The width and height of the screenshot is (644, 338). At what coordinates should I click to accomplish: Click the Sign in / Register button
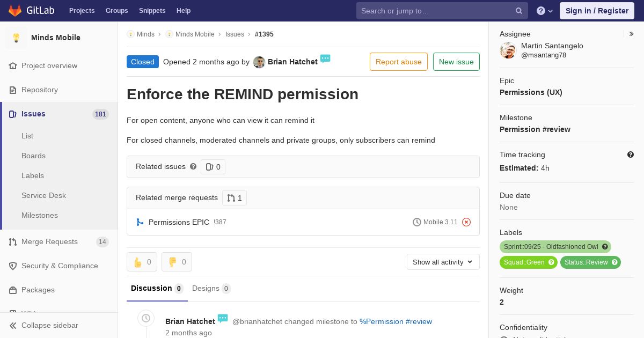(597, 11)
